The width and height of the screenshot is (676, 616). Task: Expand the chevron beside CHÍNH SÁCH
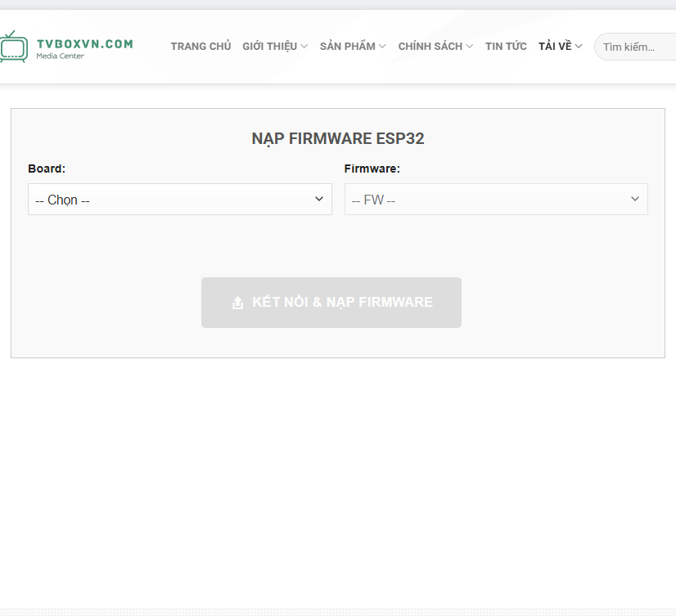click(x=470, y=47)
